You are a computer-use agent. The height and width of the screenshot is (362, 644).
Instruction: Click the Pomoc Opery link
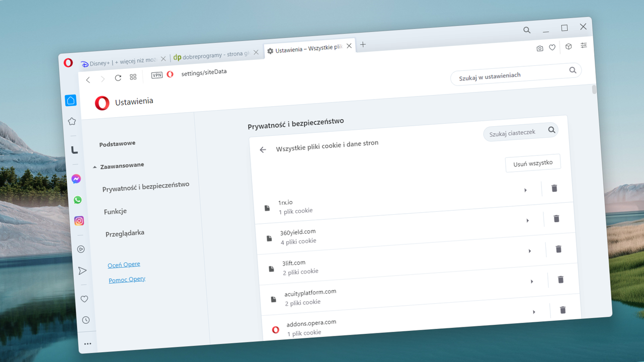(x=127, y=280)
